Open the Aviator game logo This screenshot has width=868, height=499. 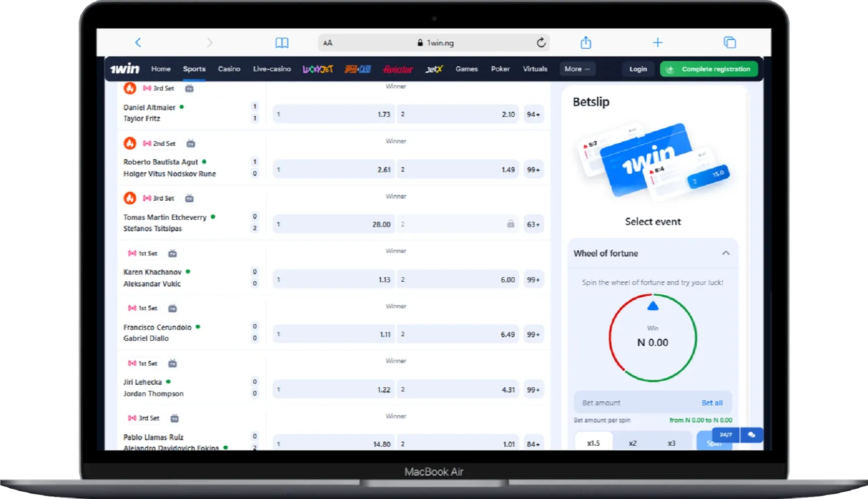tap(398, 69)
